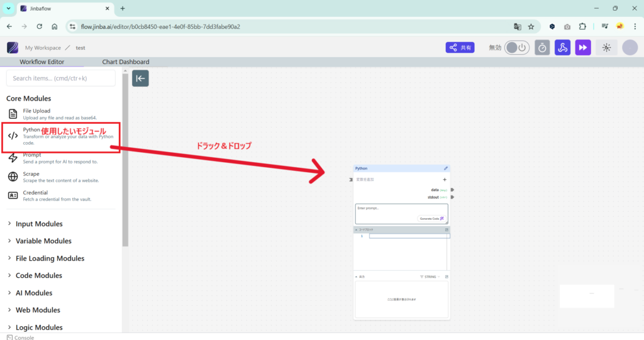Expand the AI Modules section

(33, 293)
